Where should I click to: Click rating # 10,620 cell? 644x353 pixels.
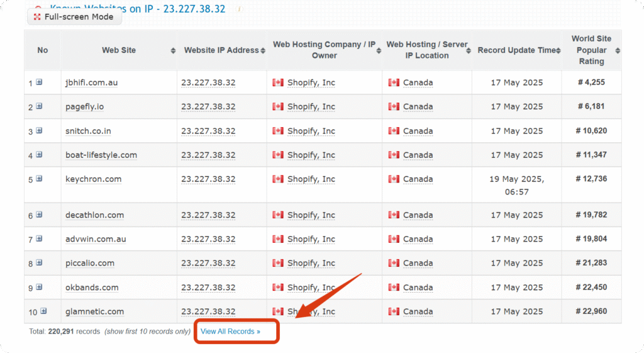[591, 131]
